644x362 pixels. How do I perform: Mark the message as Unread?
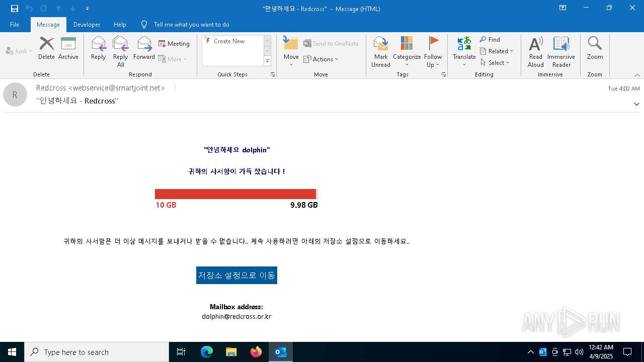381,52
